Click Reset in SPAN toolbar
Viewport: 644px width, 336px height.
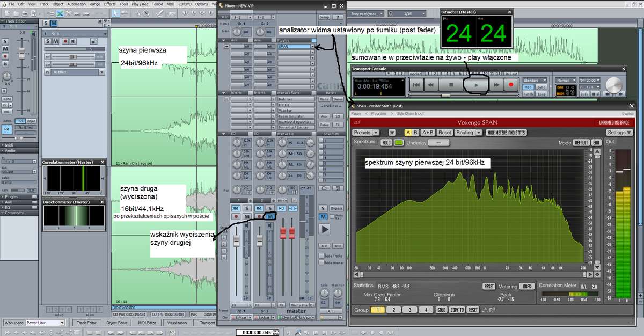pos(445,132)
